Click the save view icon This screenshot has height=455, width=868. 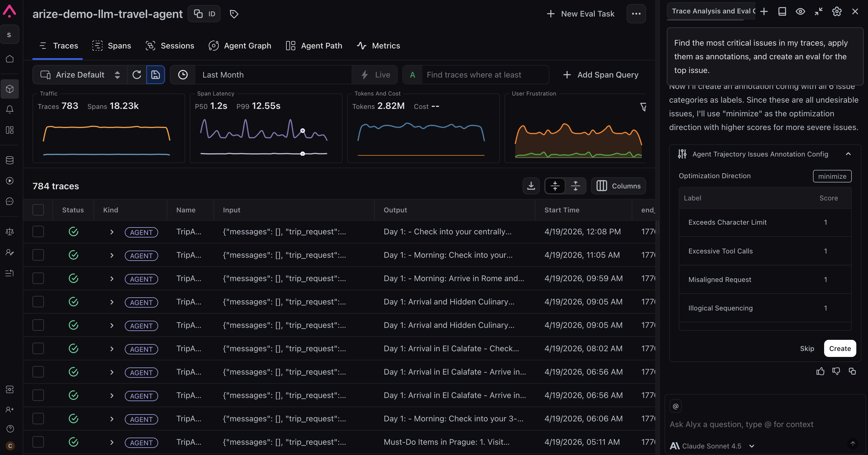(155, 74)
